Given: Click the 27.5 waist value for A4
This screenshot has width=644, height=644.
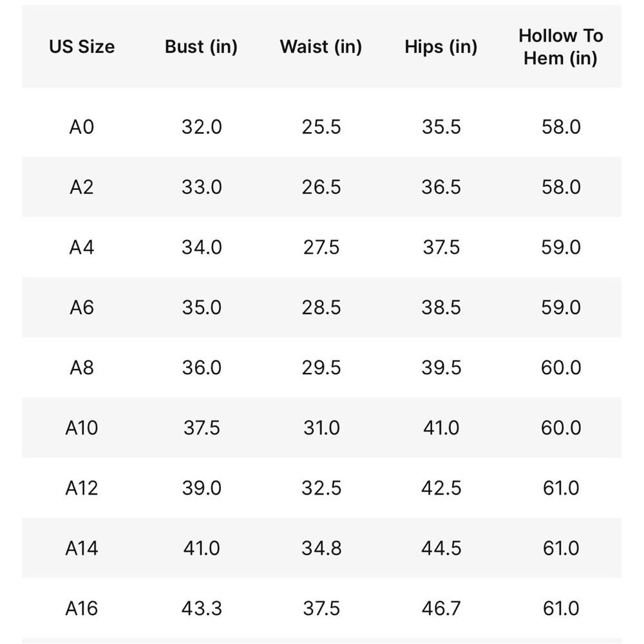Looking at the screenshot, I should [x=321, y=247].
